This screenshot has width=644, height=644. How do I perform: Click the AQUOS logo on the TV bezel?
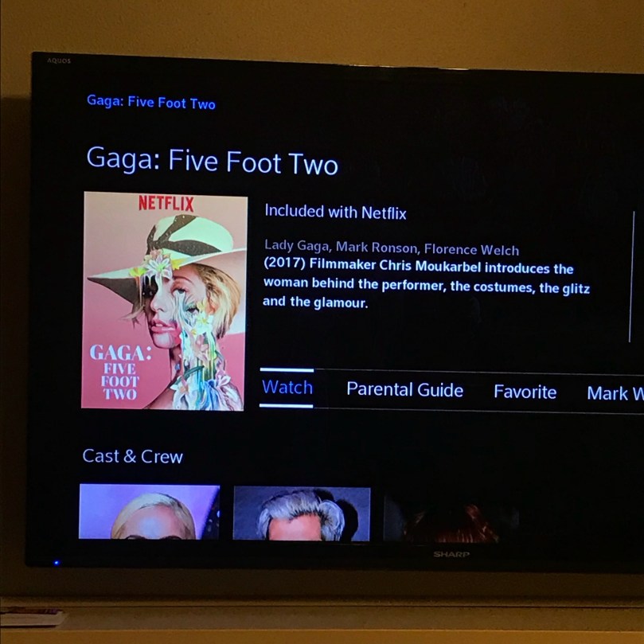click(59, 60)
